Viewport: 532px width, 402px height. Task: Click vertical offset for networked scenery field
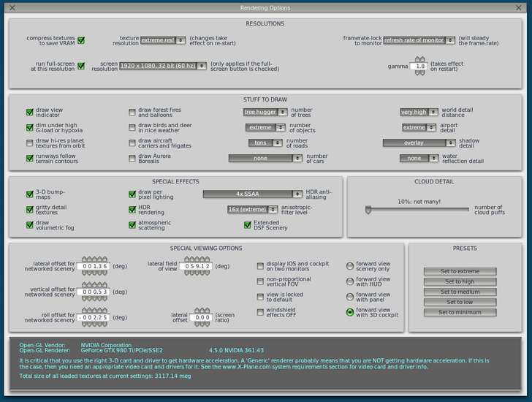click(95, 292)
